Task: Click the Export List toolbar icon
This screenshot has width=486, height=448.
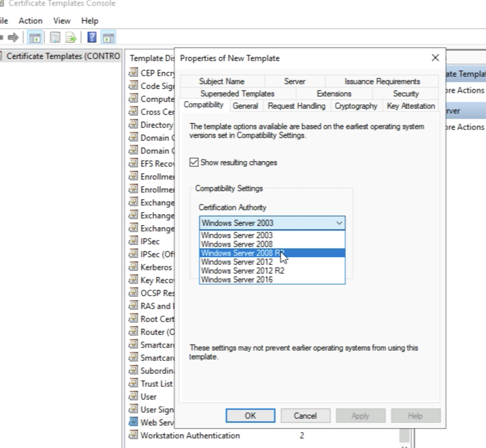Action: 71,37
